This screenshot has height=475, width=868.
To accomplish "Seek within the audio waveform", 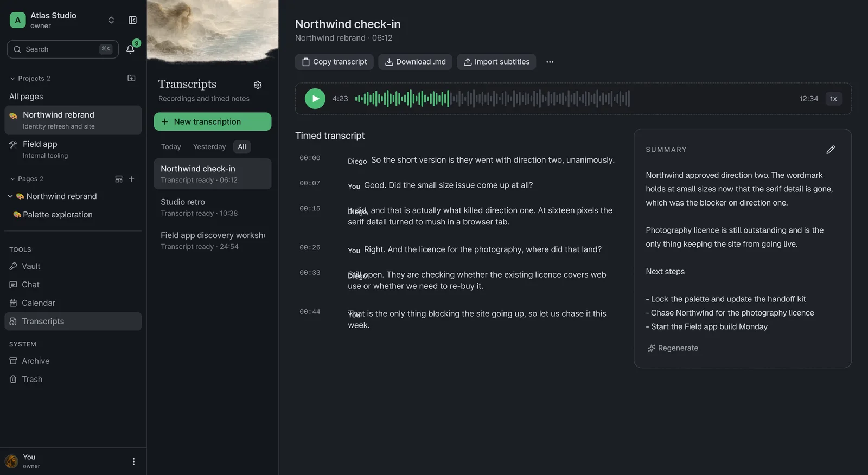I will pos(492,99).
